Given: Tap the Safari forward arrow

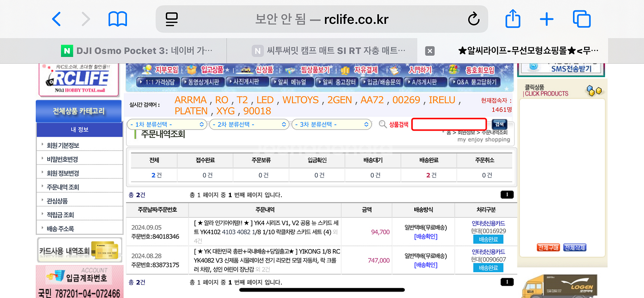Looking at the screenshot, I should coord(86,19).
